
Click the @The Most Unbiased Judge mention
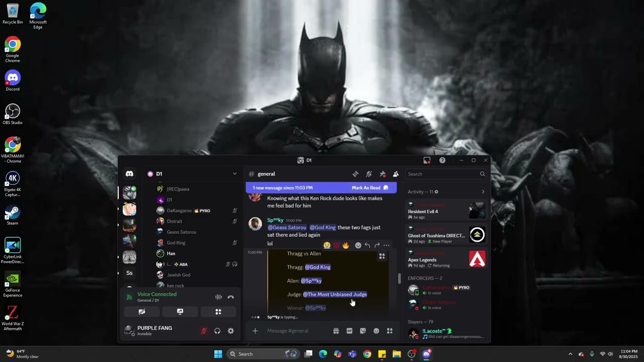click(x=335, y=295)
